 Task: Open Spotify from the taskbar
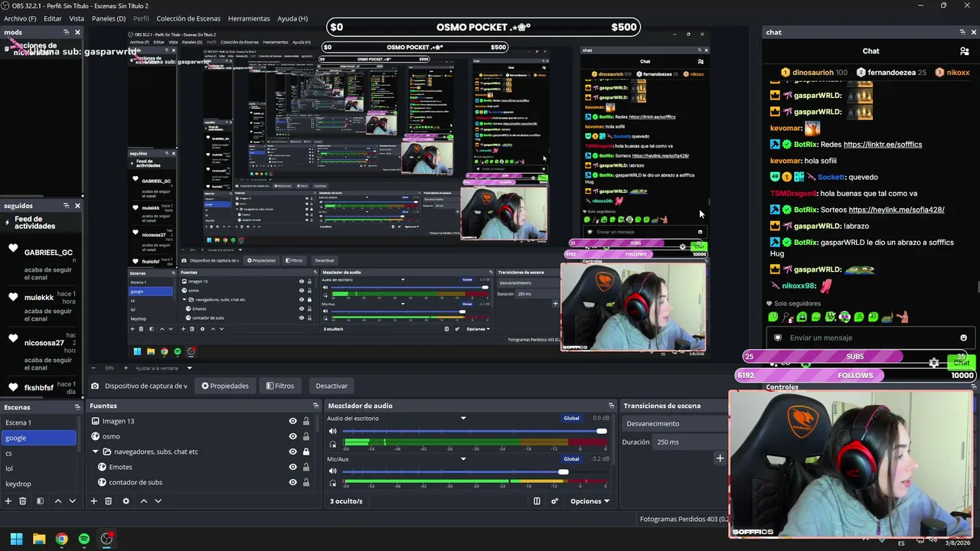point(84,539)
